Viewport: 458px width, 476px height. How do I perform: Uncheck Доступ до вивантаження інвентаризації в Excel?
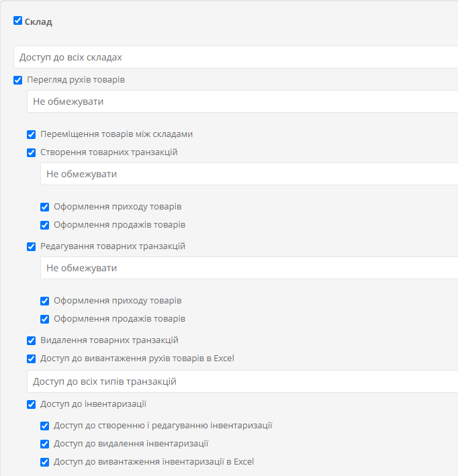click(44, 463)
